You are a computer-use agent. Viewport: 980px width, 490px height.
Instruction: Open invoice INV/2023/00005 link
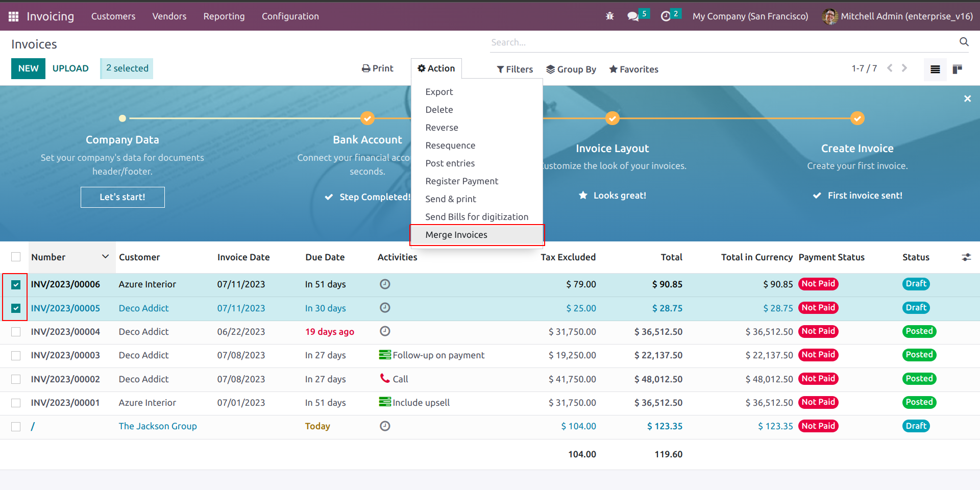[x=65, y=308]
